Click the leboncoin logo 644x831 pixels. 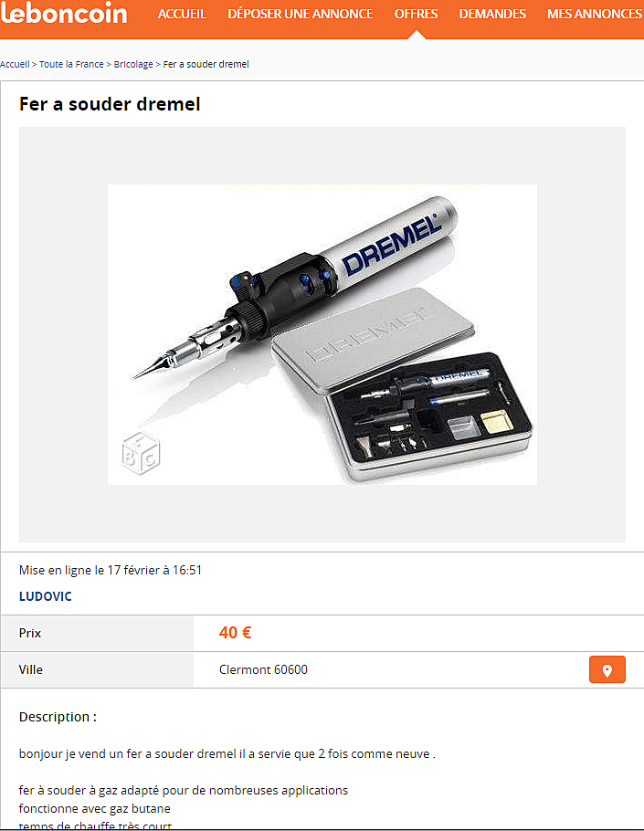[64, 14]
